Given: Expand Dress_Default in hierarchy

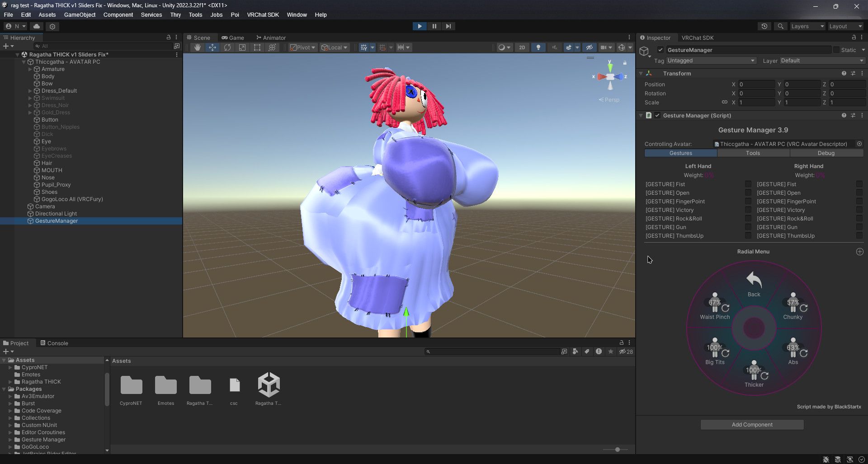Looking at the screenshot, I should (30, 91).
